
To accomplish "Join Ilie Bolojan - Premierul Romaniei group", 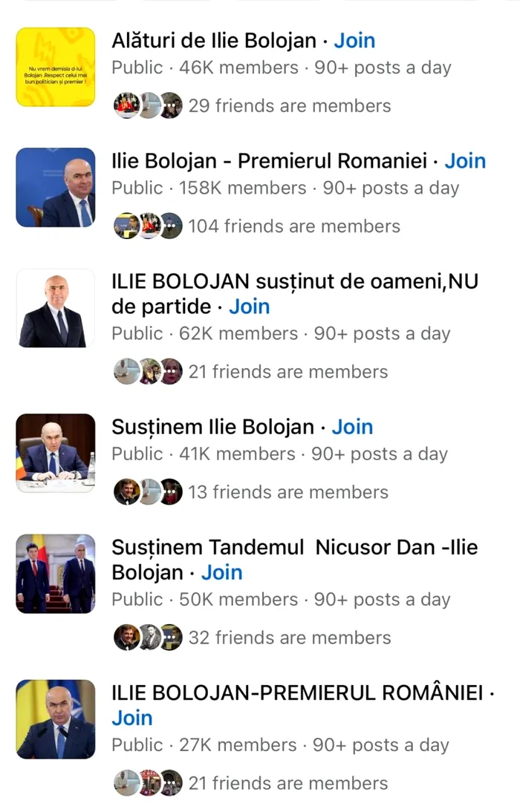I will point(465,161).
